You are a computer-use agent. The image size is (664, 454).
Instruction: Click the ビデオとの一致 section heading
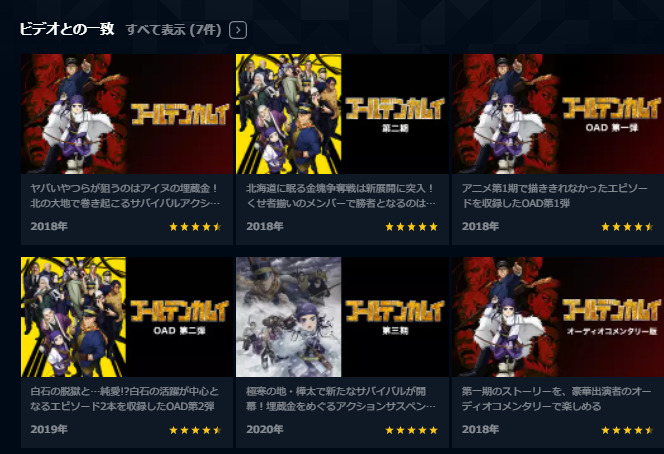pos(67,29)
